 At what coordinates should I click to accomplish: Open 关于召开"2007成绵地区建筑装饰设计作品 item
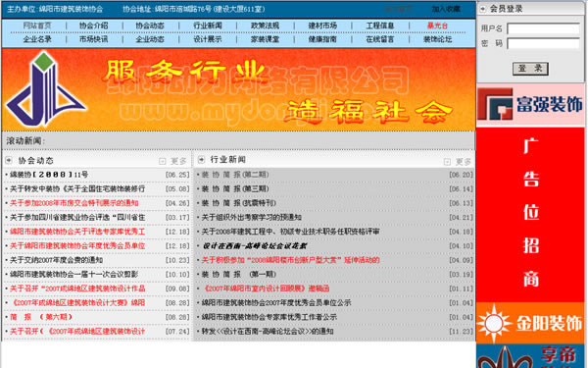pyautogui.click(x=77, y=289)
